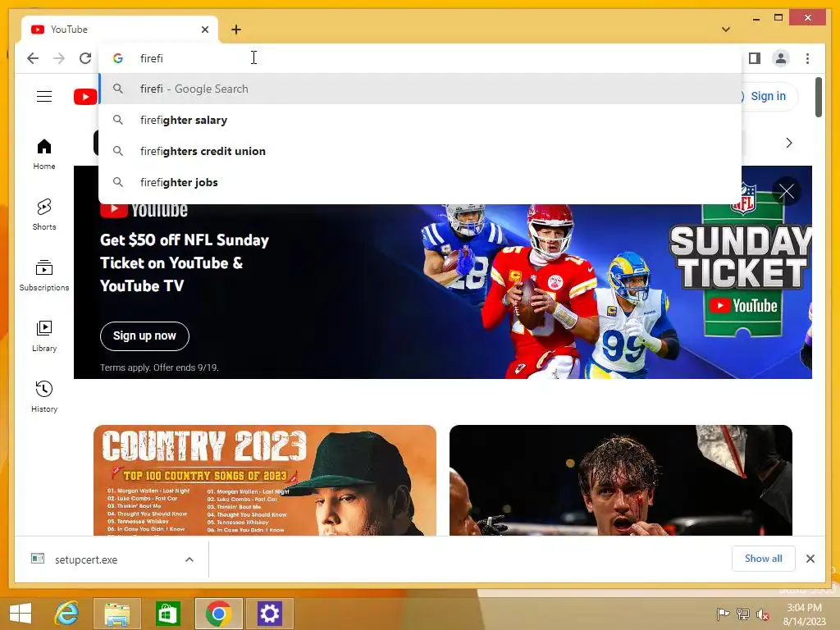Open setupcert.exe download item
The image size is (840, 630).
click(85, 559)
